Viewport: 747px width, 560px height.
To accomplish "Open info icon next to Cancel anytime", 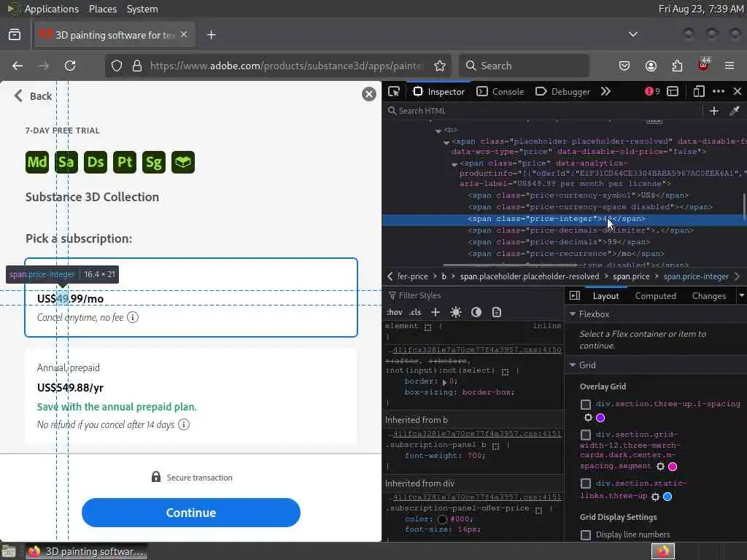I will tap(133, 317).
